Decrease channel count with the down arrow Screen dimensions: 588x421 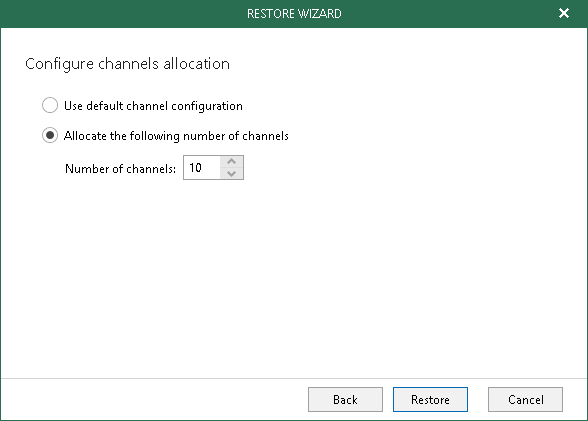pos(232,174)
